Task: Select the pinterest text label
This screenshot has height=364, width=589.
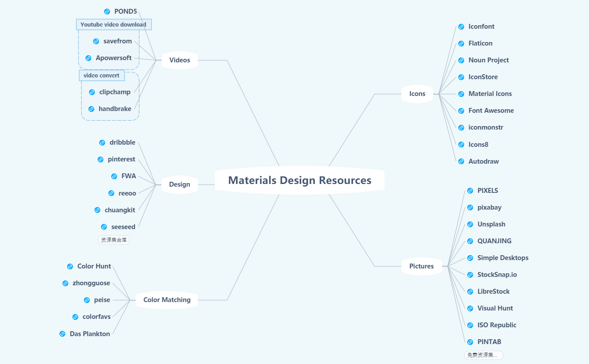Action: [122, 159]
